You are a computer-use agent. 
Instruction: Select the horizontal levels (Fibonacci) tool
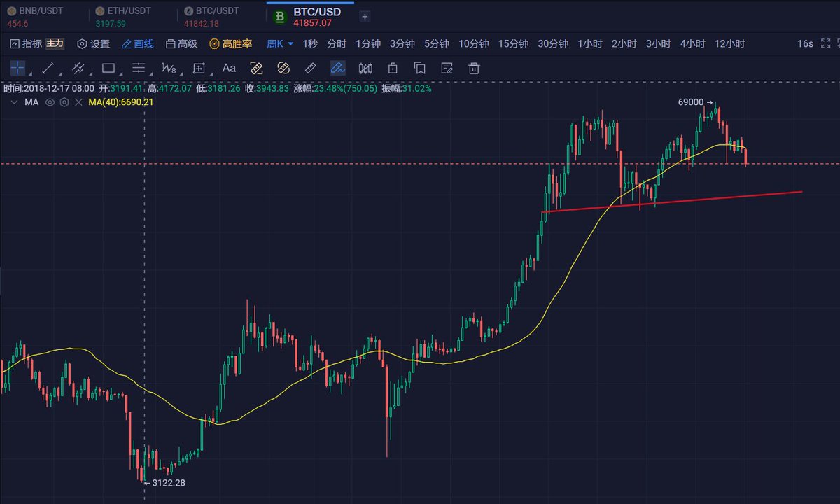pyautogui.click(x=139, y=68)
